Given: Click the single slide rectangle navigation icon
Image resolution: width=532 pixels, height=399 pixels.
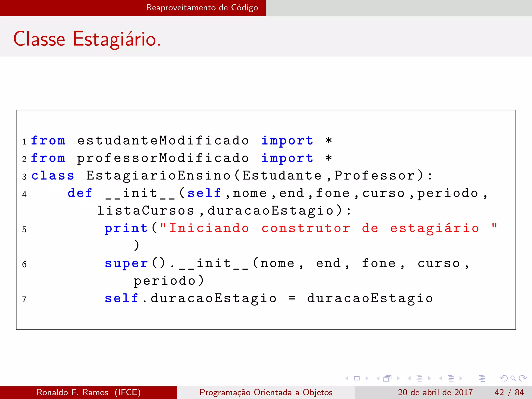Looking at the screenshot, I should (357, 378).
